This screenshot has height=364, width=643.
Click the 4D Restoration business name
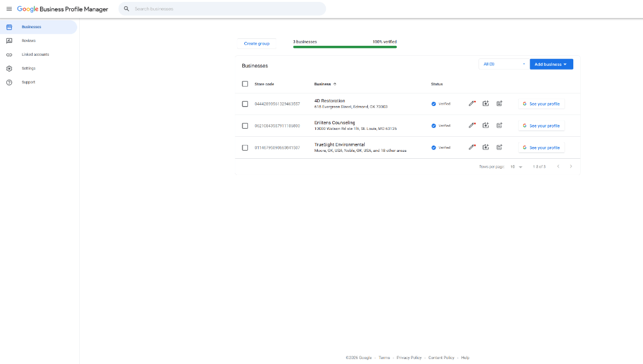coord(330,101)
